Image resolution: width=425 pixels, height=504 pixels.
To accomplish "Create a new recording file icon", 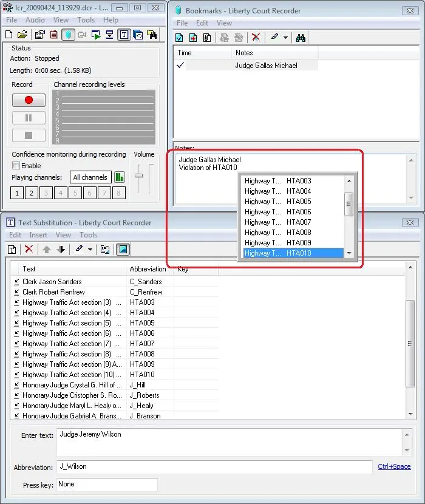I will click(x=9, y=35).
